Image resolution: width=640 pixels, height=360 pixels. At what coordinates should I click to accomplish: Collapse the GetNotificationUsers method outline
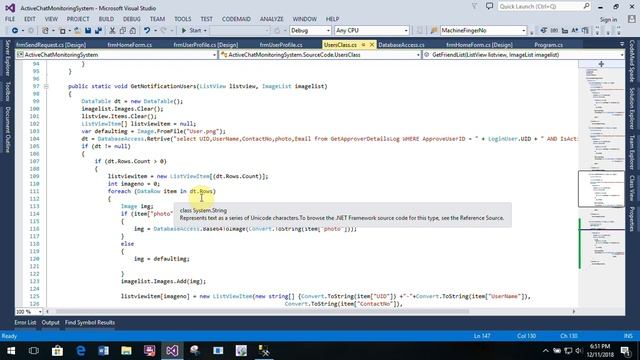[46, 87]
